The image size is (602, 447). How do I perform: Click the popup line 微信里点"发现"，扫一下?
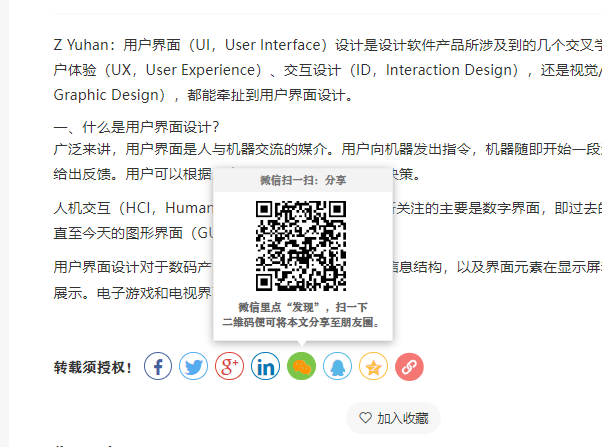(x=303, y=307)
